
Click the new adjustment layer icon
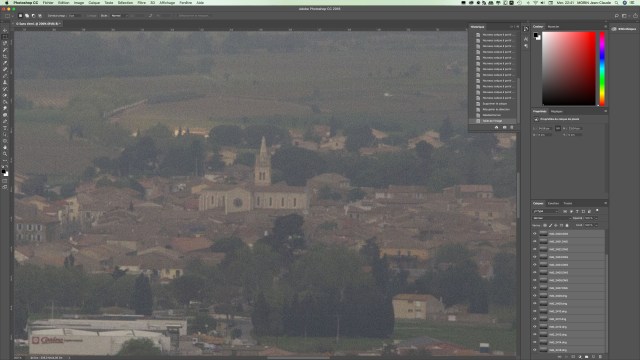click(580, 357)
